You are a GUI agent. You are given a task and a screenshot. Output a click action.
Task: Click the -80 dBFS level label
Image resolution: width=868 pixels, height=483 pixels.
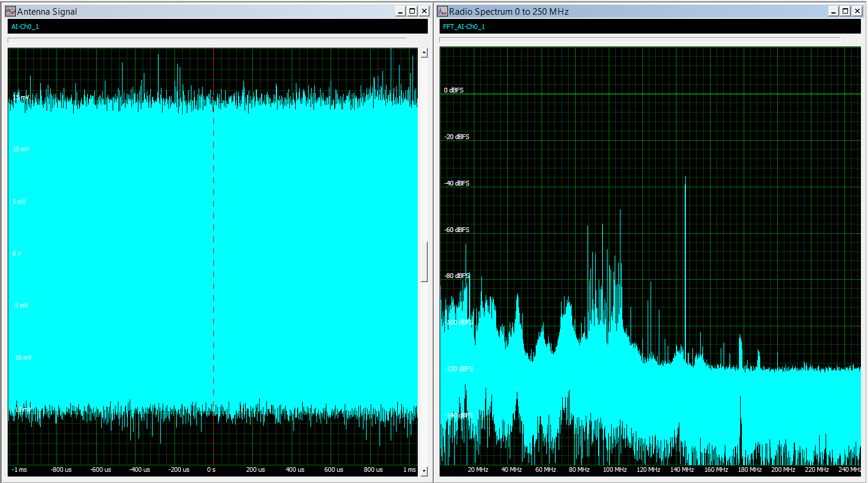pyautogui.click(x=457, y=276)
